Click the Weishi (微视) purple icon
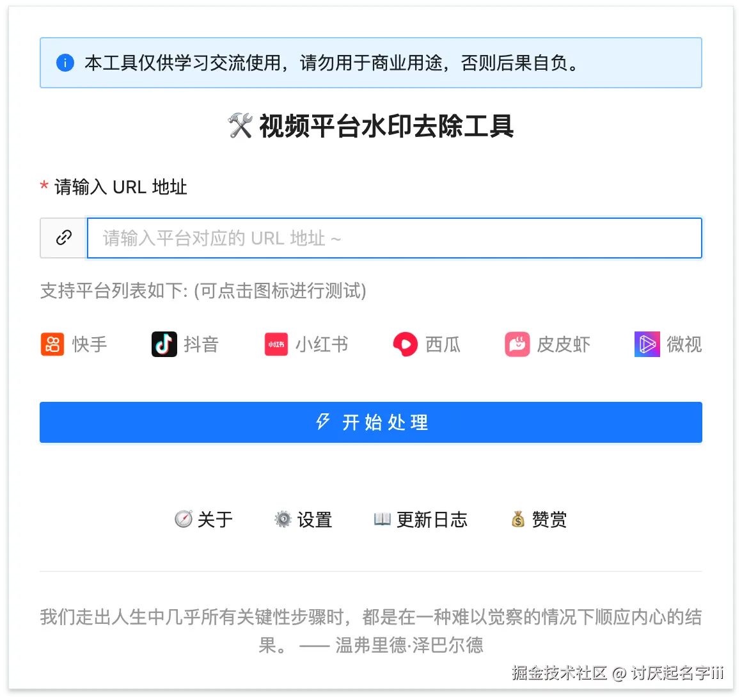 (647, 344)
